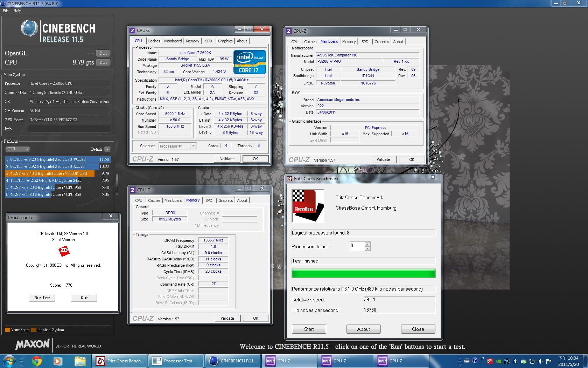Select Core i7 CPU 860 ranking row

[x=57, y=195]
